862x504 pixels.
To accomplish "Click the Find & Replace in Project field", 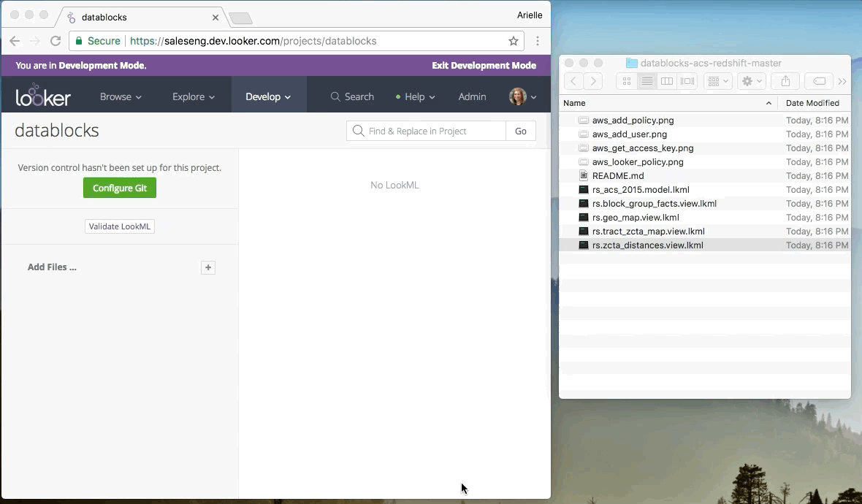I will tap(426, 131).
